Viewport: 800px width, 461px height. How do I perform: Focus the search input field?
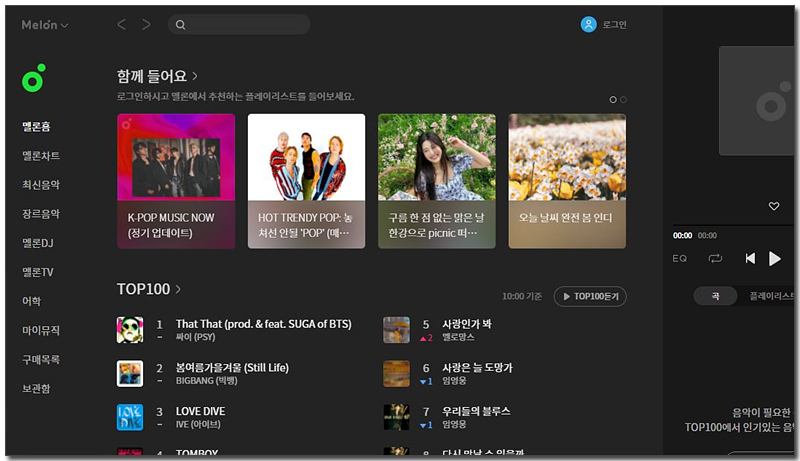(239, 24)
